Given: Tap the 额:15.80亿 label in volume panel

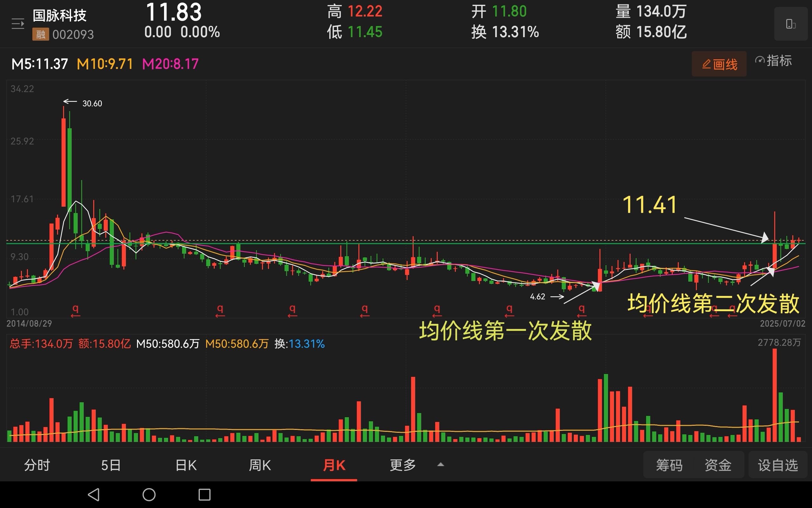Looking at the screenshot, I should (104, 344).
